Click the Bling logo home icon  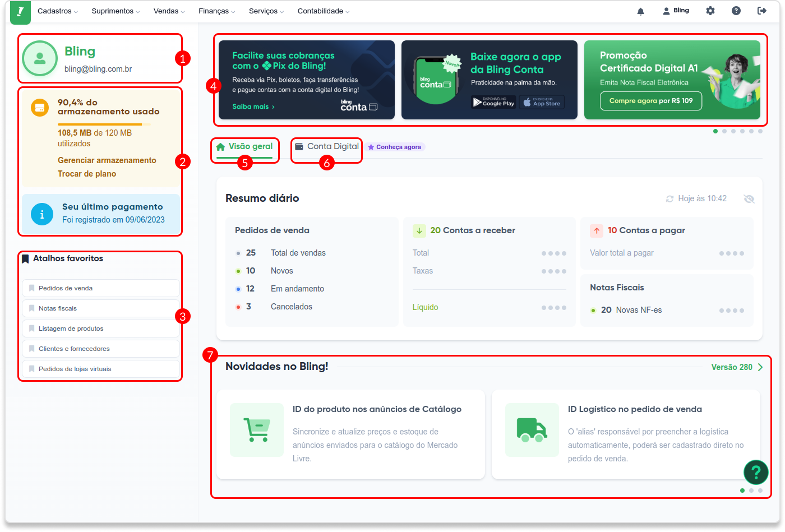pos(21,11)
